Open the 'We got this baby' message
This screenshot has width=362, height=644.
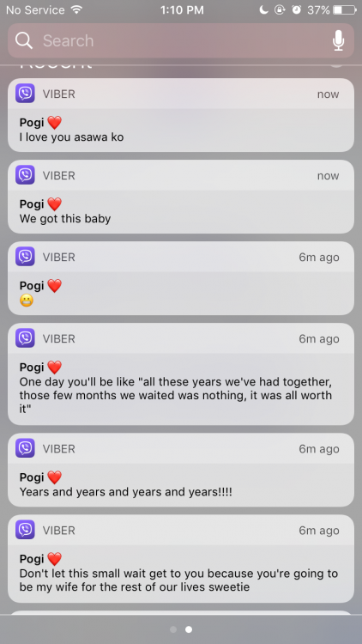(181, 197)
